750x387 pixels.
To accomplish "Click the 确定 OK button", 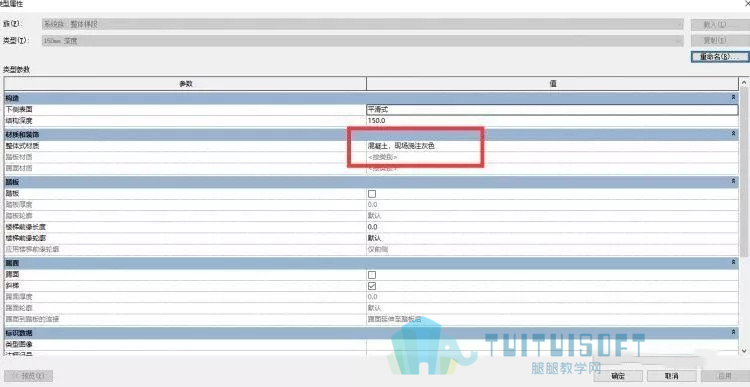I will tap(618, 376).
